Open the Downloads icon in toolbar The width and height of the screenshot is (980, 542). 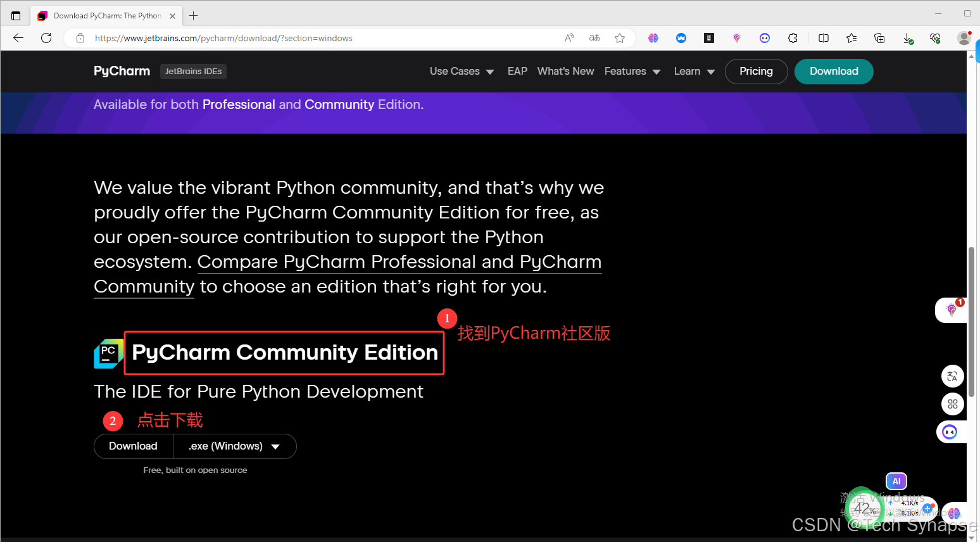point(907,39)
